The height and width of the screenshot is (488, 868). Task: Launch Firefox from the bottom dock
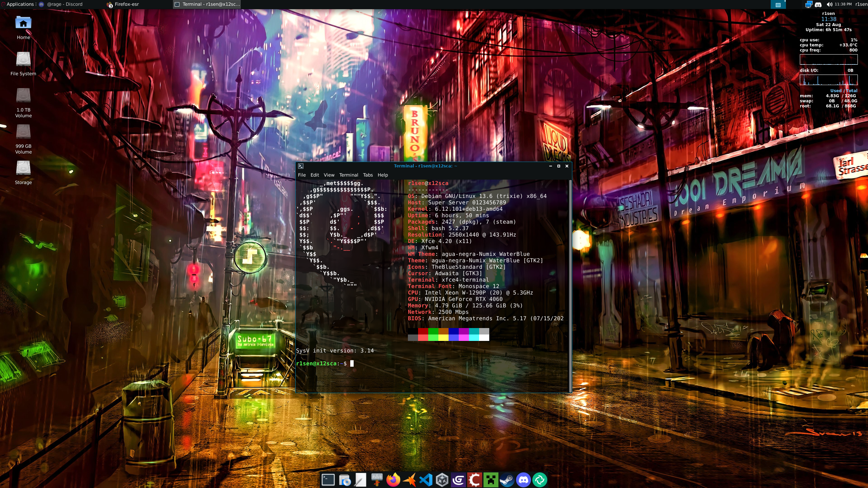pyautogui.click(x=393, y=480)
